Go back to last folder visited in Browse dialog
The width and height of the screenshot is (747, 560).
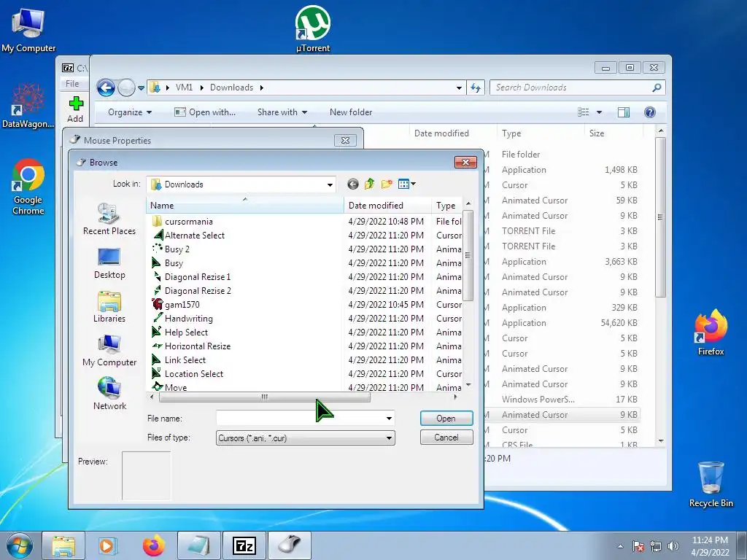click(x=353, y=184)
